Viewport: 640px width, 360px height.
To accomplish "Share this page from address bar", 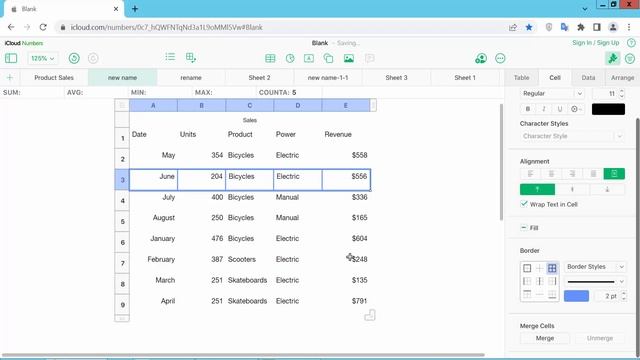I will click(513, 27).
